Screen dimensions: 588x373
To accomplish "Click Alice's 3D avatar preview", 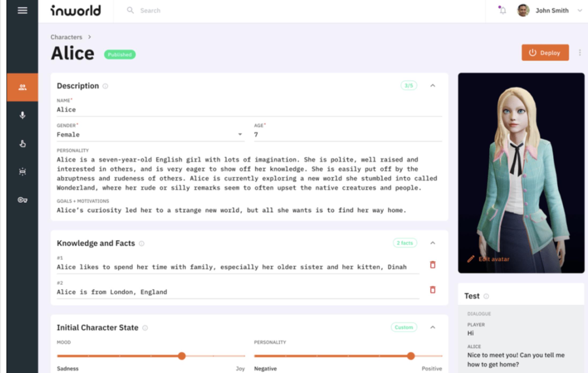I will 521,173.
